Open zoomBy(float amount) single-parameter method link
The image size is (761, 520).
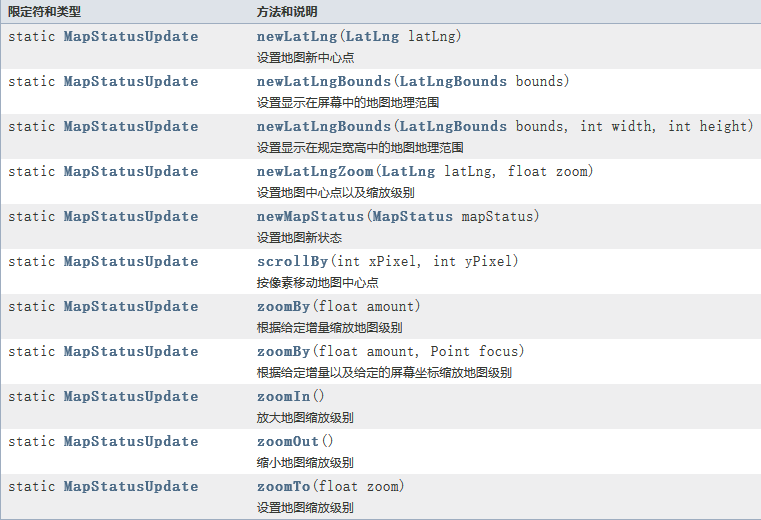(283, 307)
